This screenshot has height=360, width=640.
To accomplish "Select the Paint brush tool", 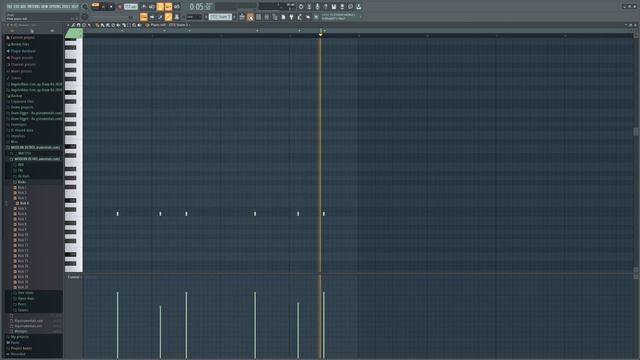I will tap(102, 25).
